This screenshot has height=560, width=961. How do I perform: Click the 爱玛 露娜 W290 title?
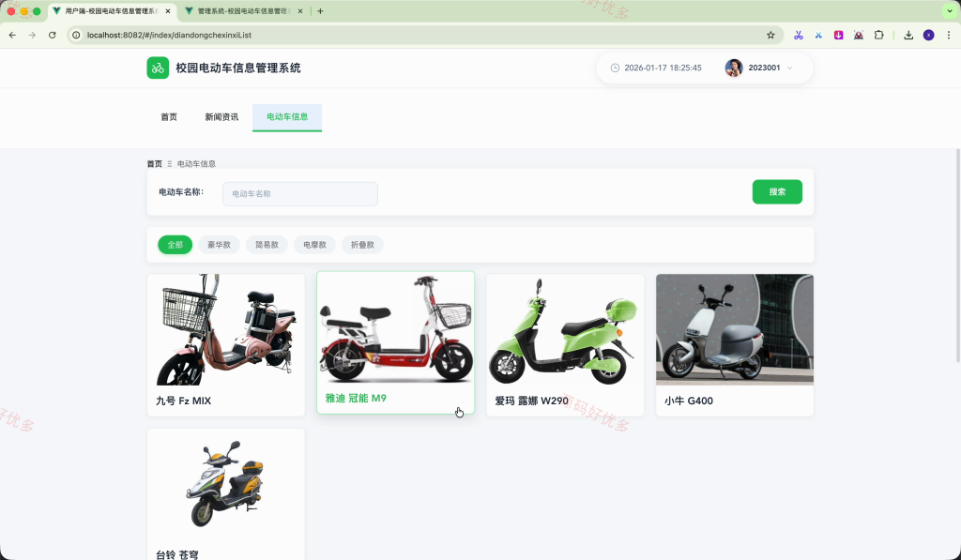[531, 401]
